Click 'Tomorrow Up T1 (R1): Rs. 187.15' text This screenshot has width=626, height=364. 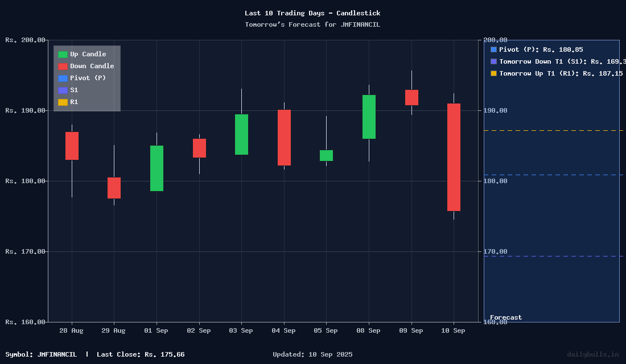pos(561,73)
